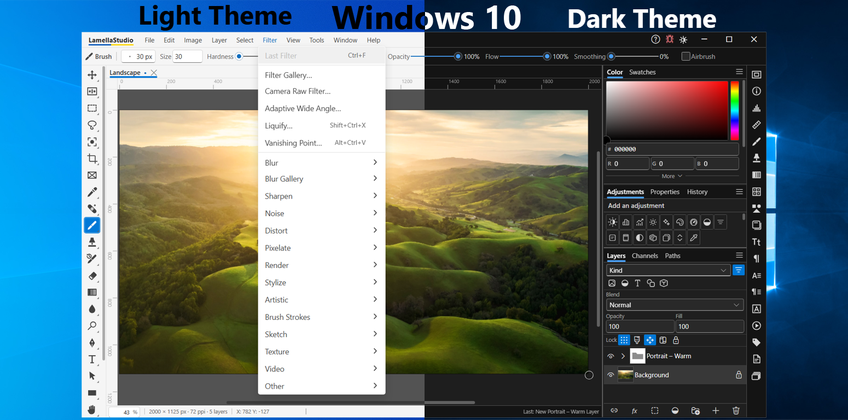
Task: Click the fx layer effects button
Action: coord(634,411)
